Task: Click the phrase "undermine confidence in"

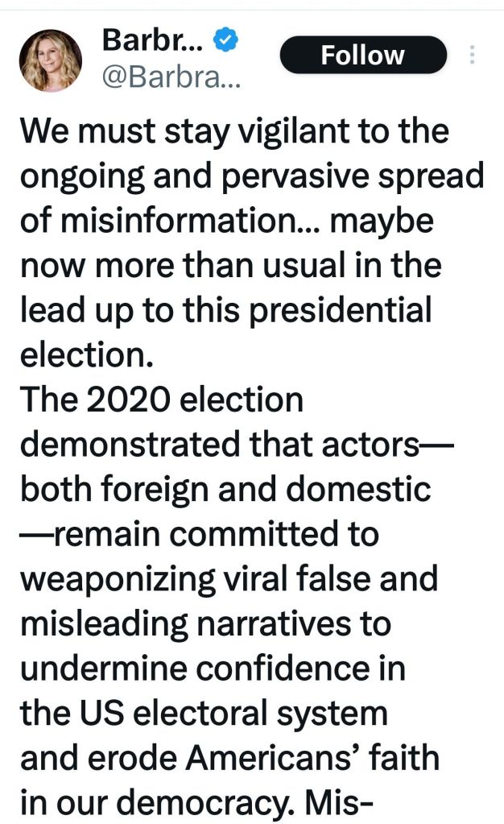Action: (213, 669)
